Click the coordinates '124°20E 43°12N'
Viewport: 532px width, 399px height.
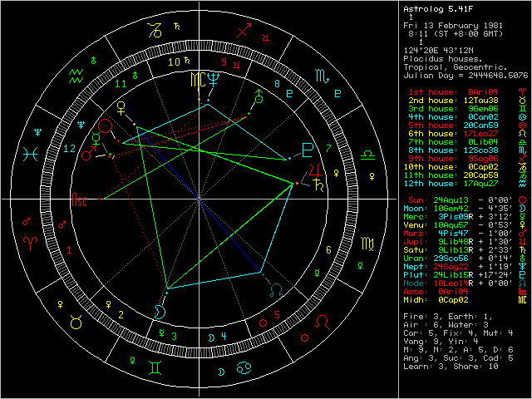click(x=438, y=51)
